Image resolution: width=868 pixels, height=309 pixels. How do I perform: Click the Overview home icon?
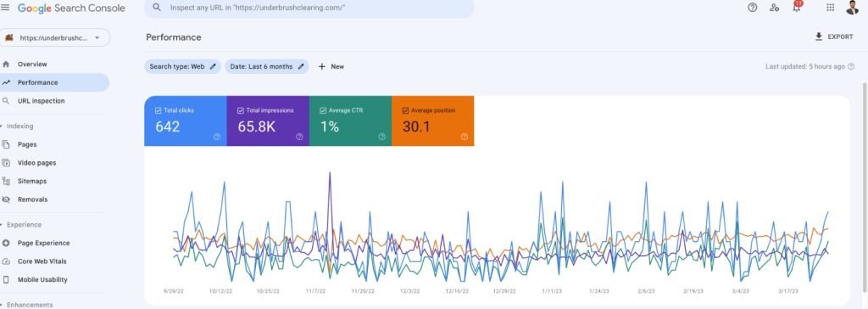(6, 65)
